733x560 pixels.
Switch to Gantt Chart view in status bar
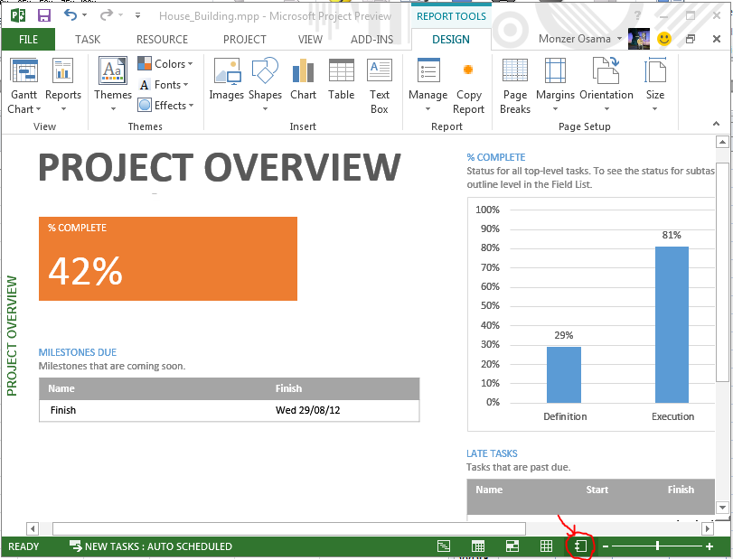point(444,546)
